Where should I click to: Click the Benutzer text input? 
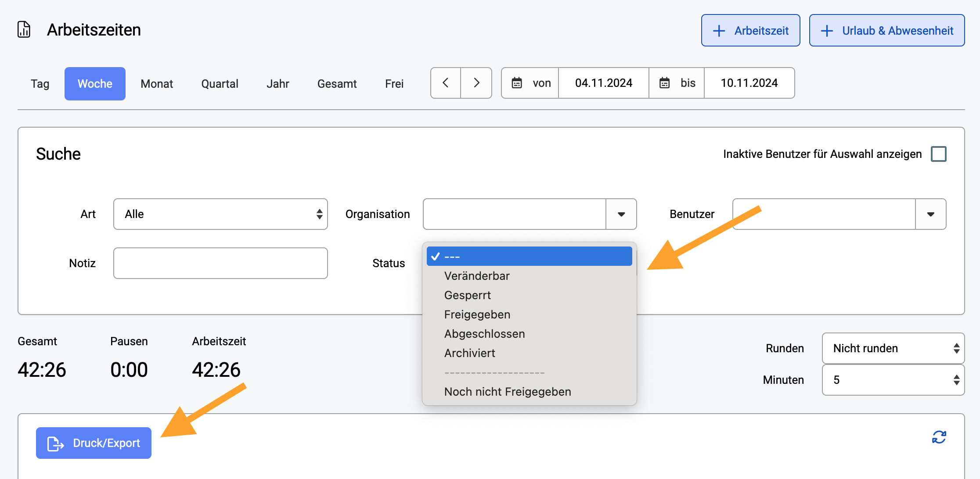point(824,214)
